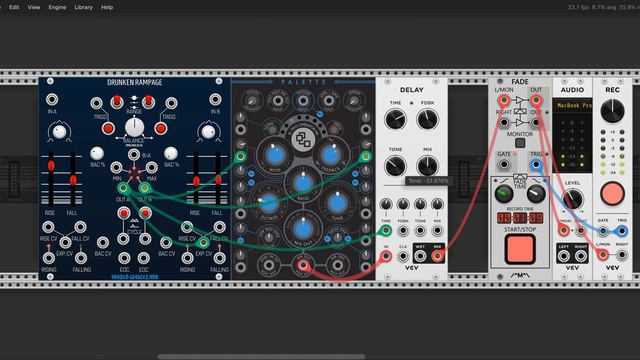This screenshot has height=360, width=640.
Task: Click the Palette MIX OUT jack
Action: tap(302, 265)
